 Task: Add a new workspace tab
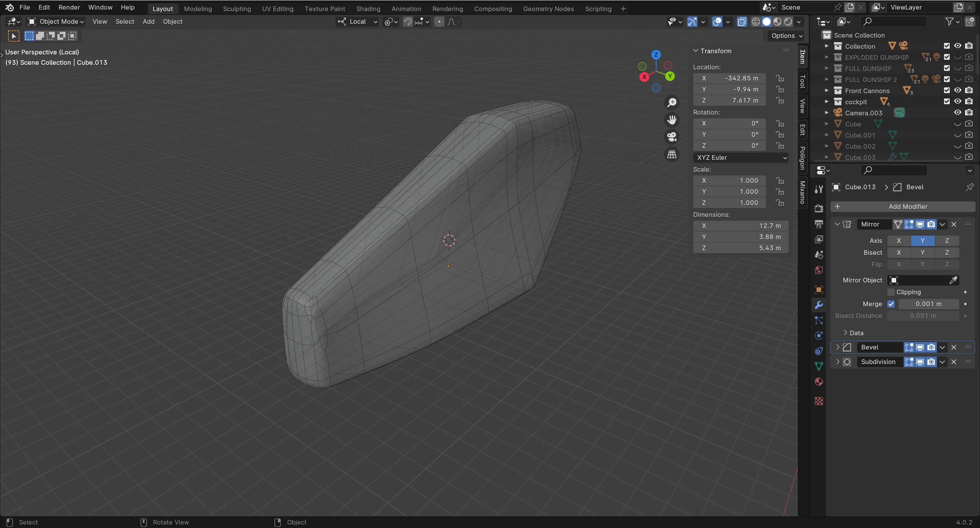(623, 9)
